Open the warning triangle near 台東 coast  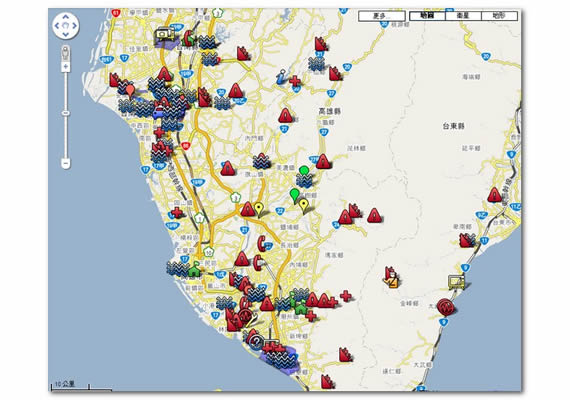point(494,195)
